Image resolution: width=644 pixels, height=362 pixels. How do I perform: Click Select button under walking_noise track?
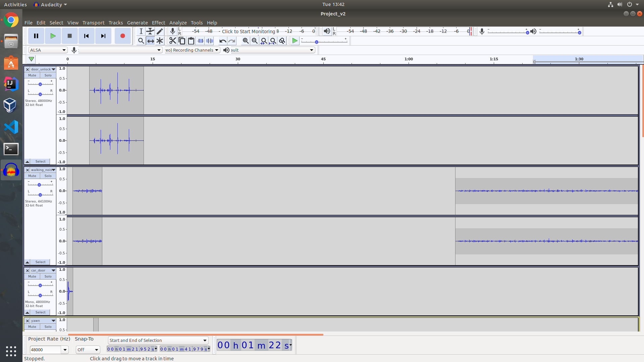point(40,262)
